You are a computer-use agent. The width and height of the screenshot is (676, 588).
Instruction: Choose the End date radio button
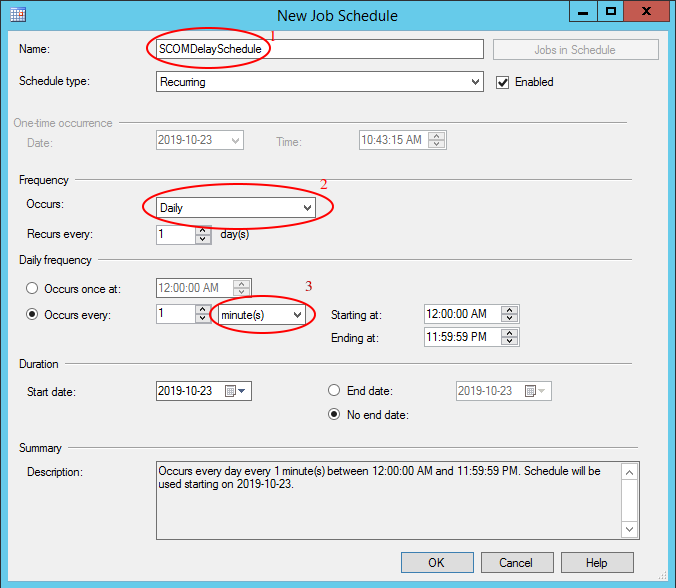[x=335, y=391]
